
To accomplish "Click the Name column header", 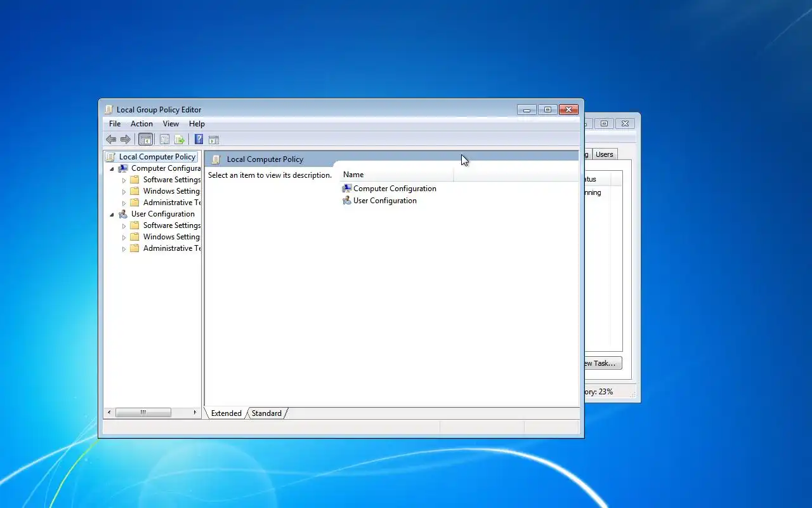I will 396,175.
